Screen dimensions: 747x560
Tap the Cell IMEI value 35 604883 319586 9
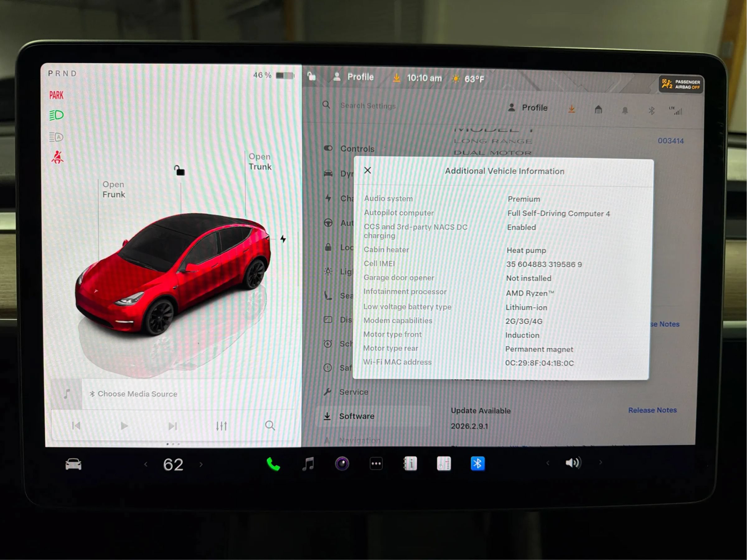click(x=544, y=264)
